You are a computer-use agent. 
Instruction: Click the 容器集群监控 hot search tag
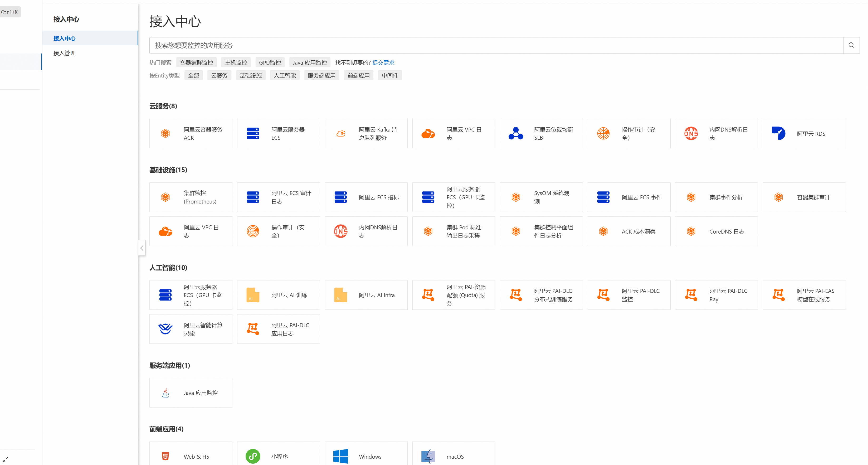point(196,62)
